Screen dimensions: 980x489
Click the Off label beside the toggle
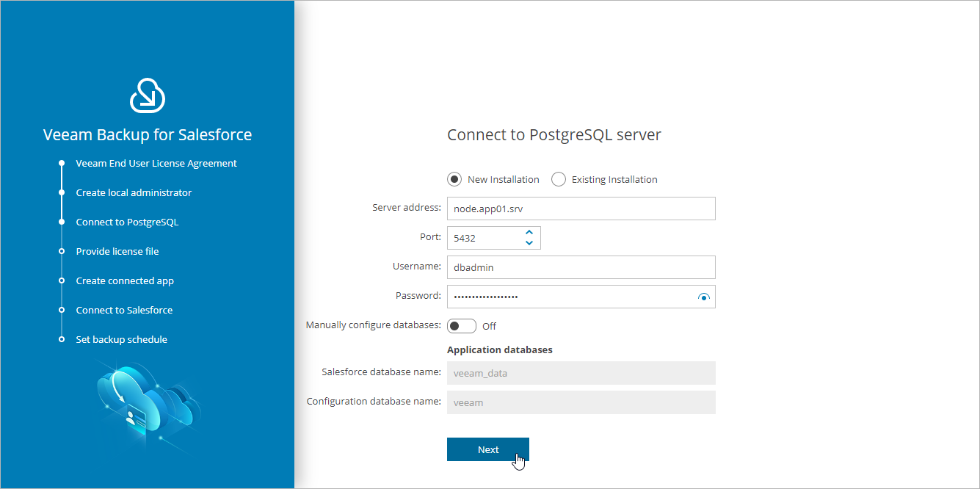(489, 326)
